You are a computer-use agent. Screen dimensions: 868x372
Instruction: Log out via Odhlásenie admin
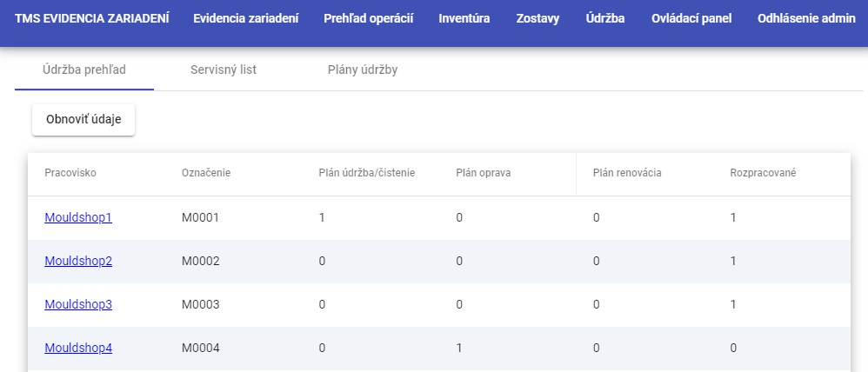(x=806, y=18)
